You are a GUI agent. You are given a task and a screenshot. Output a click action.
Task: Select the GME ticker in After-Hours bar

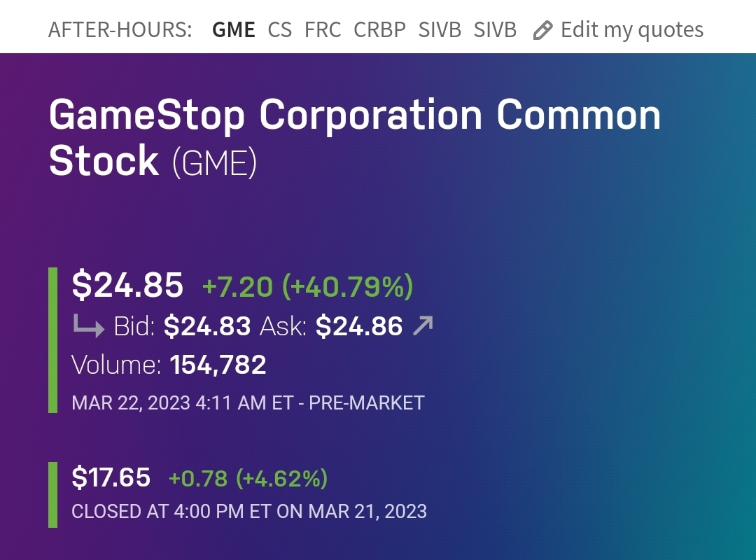[233, 30]
